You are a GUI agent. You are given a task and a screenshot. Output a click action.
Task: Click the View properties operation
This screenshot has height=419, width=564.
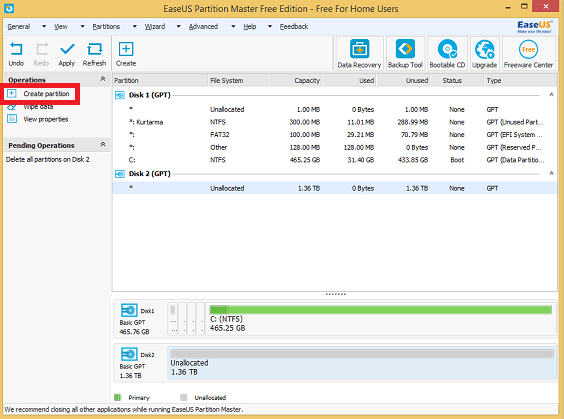tap(46, 119)
